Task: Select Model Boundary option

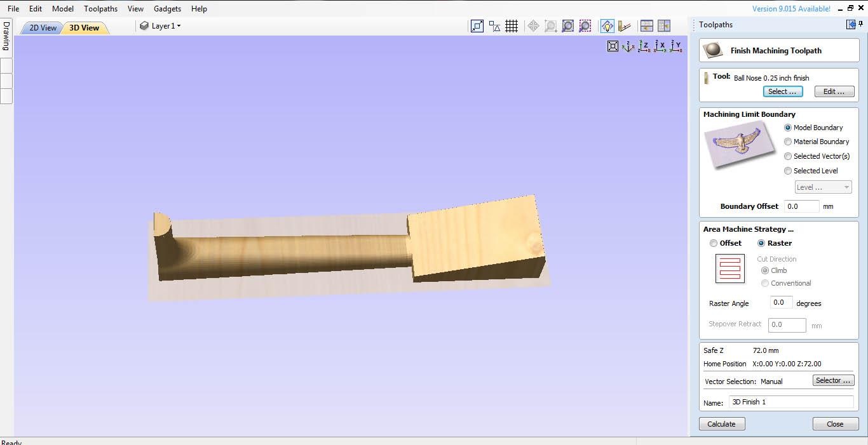Action: 814,128
